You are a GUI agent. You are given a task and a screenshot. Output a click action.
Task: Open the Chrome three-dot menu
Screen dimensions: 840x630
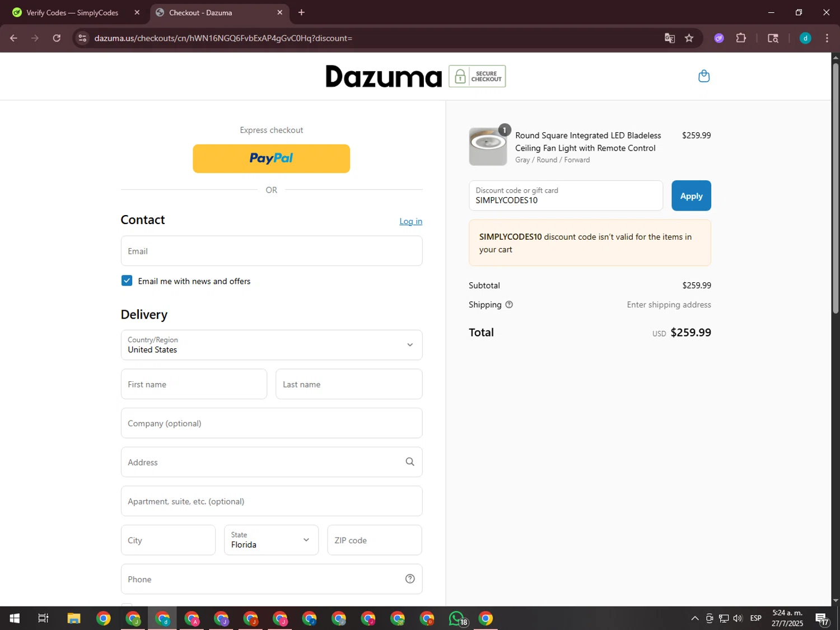coord(827,38)
